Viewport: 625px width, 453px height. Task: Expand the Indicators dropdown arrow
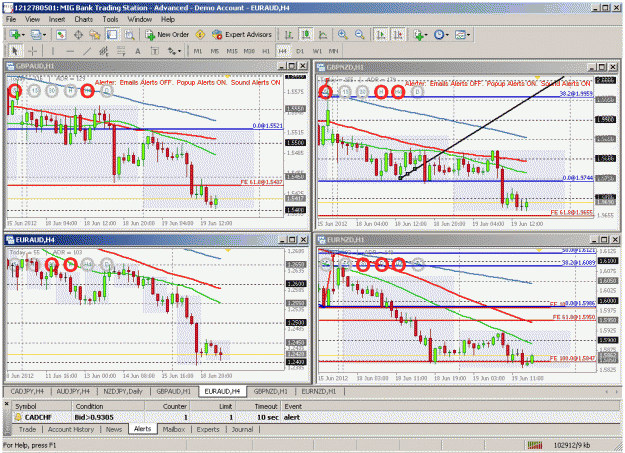pyautogui.click(x=426, y=35)
